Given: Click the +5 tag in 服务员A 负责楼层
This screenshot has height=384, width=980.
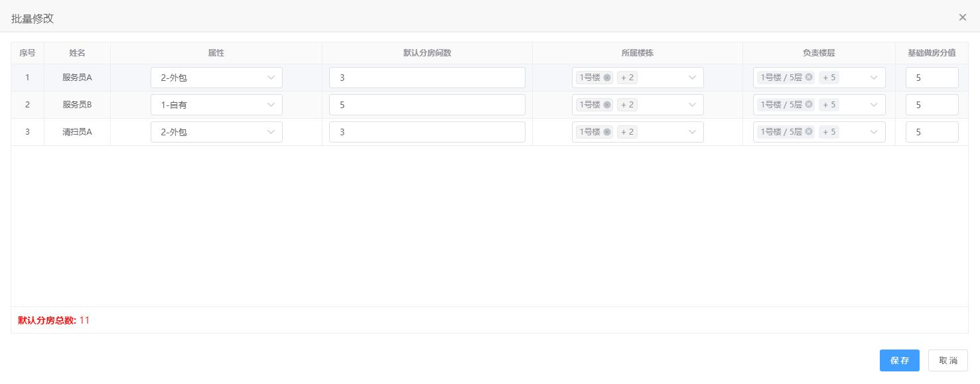Looking at the screenshot, I should (829, 78).
